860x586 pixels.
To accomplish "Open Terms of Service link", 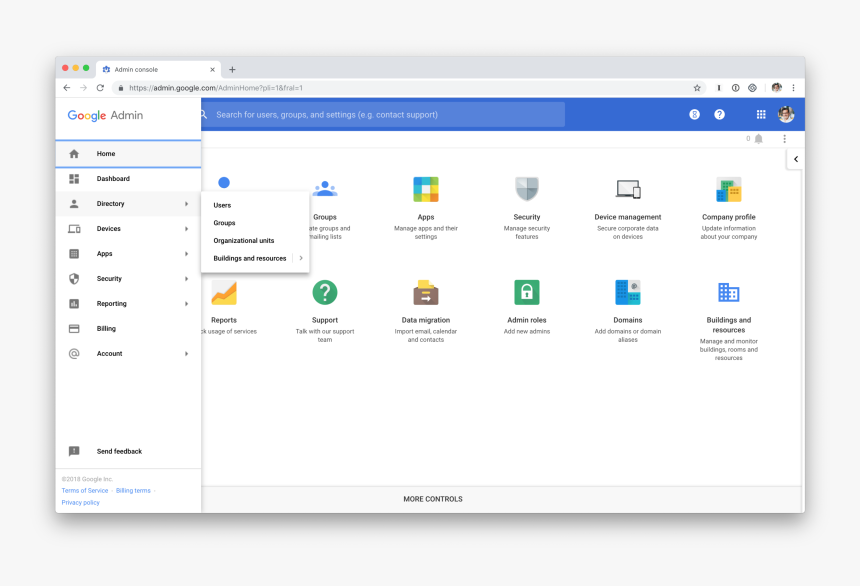I will pos(84,491).
